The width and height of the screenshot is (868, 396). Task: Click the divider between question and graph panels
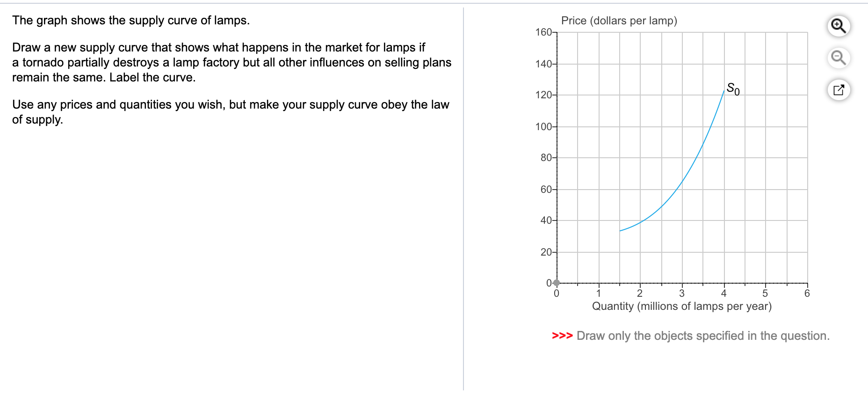464,197
